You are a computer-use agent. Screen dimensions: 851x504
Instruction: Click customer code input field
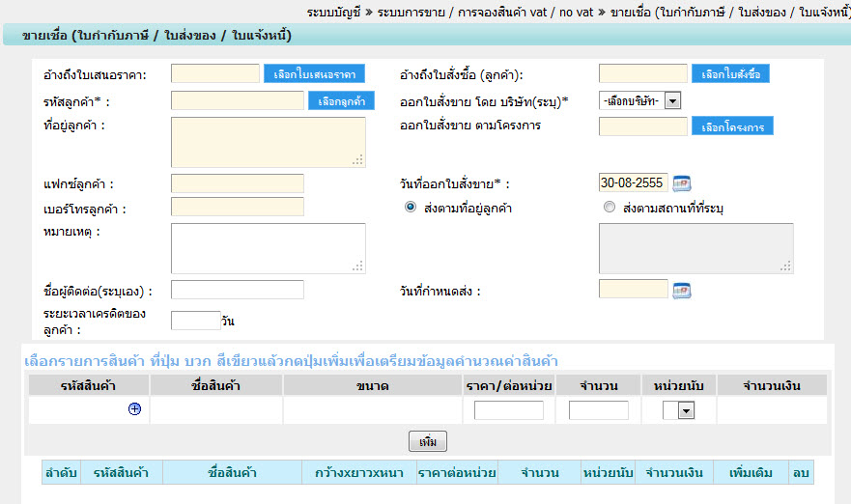[238, 100]
